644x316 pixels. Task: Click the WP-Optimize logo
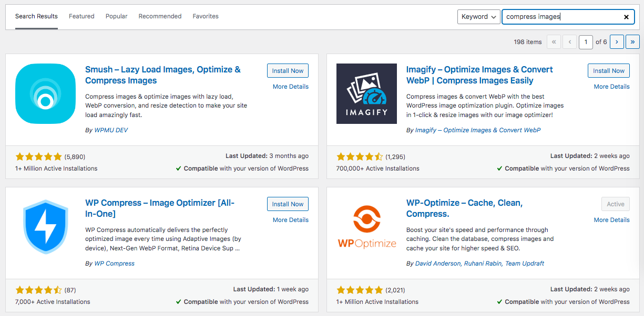coord(366,227)
